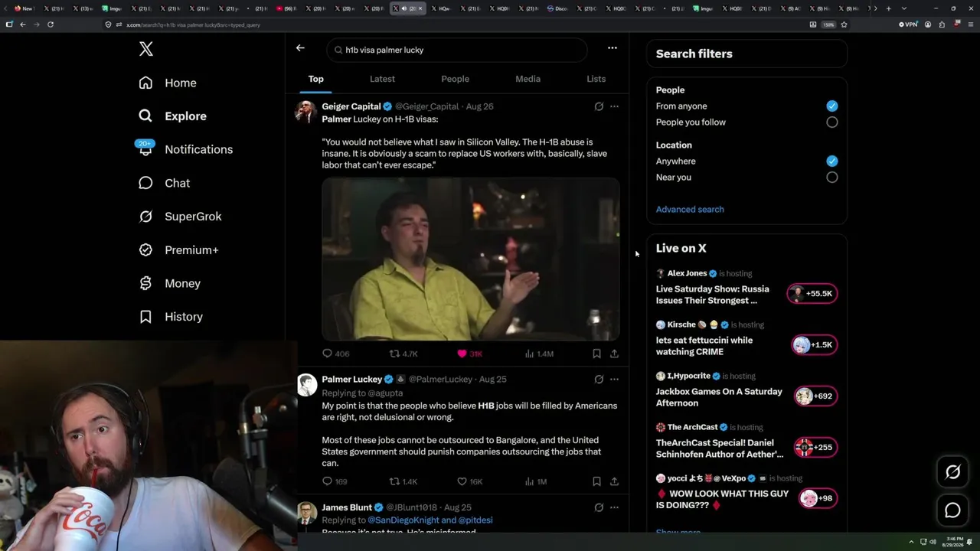Image resolution: width=980 pixels, height=551 pixels.
Task: Bookmark the Geiger Capital post
Action: pyautogui.click(x=596, y=354)
